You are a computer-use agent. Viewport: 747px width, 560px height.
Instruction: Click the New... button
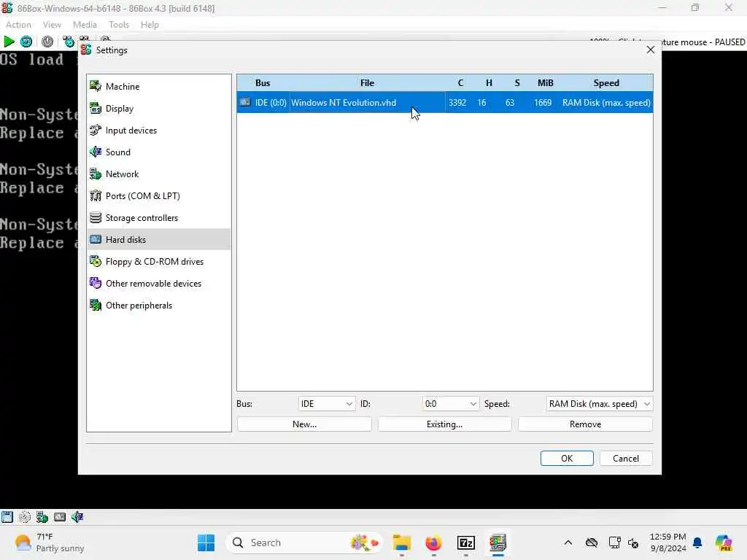point(304,424)
